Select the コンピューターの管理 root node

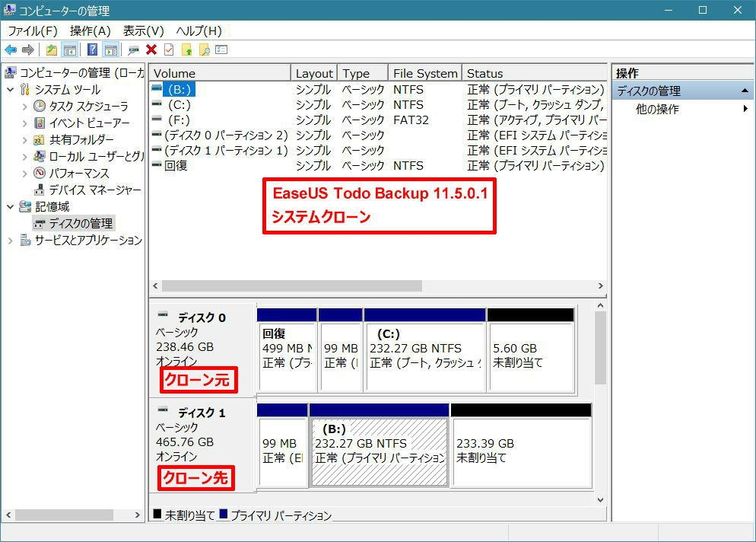tap(75, 73)
